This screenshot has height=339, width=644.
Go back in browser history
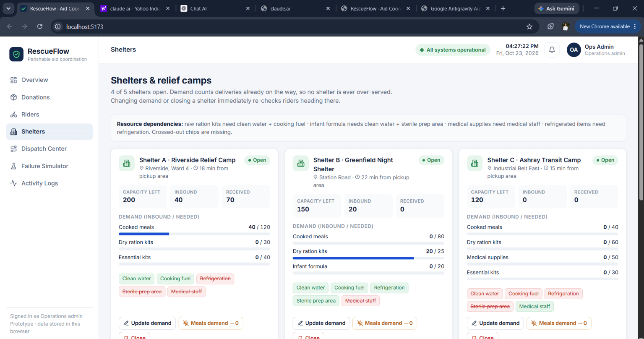pos(10,26)
